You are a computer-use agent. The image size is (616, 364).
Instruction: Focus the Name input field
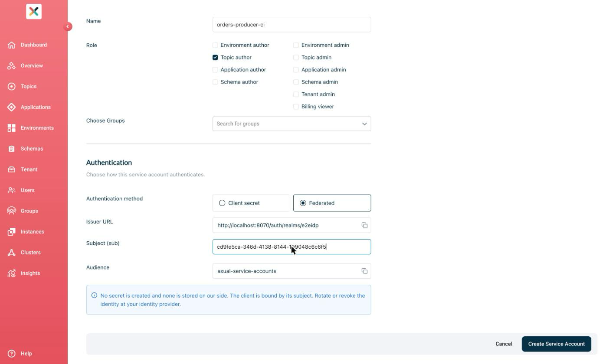tap(292, 25)
